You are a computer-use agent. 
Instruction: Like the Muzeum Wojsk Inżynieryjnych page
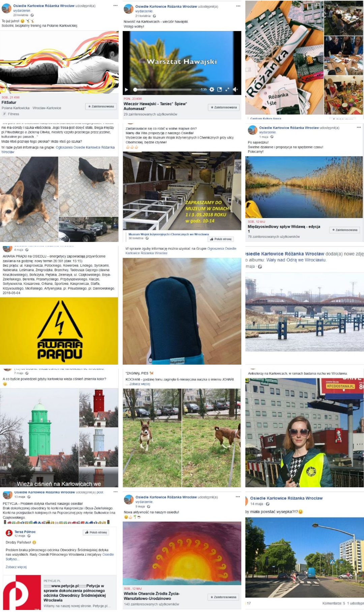pos(221,239)
